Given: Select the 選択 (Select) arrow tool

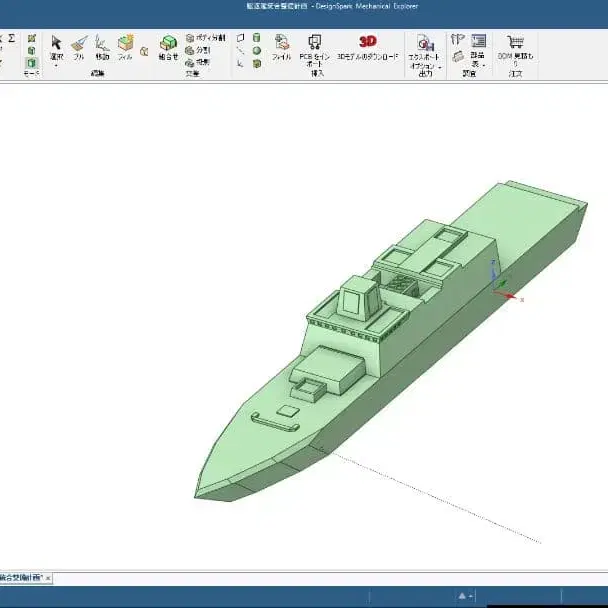Looking at the screenshot, I should [x=56, y=47].
